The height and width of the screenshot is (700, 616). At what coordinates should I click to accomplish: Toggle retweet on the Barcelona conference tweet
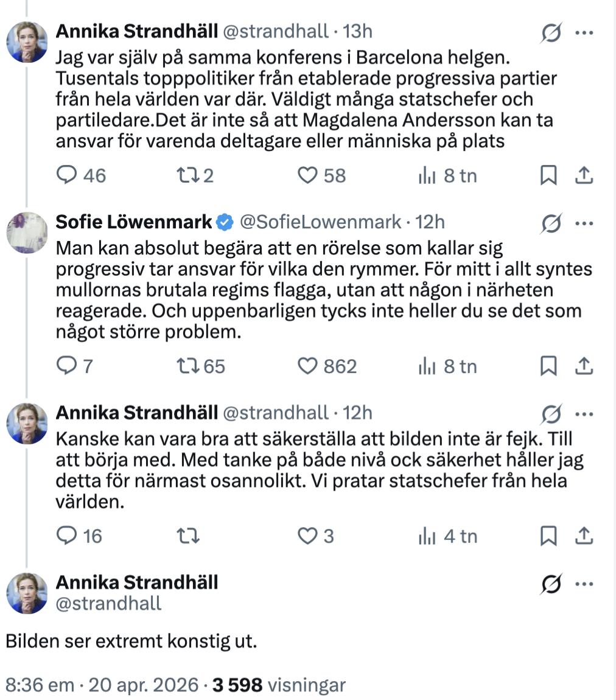[x=184, y=176]
